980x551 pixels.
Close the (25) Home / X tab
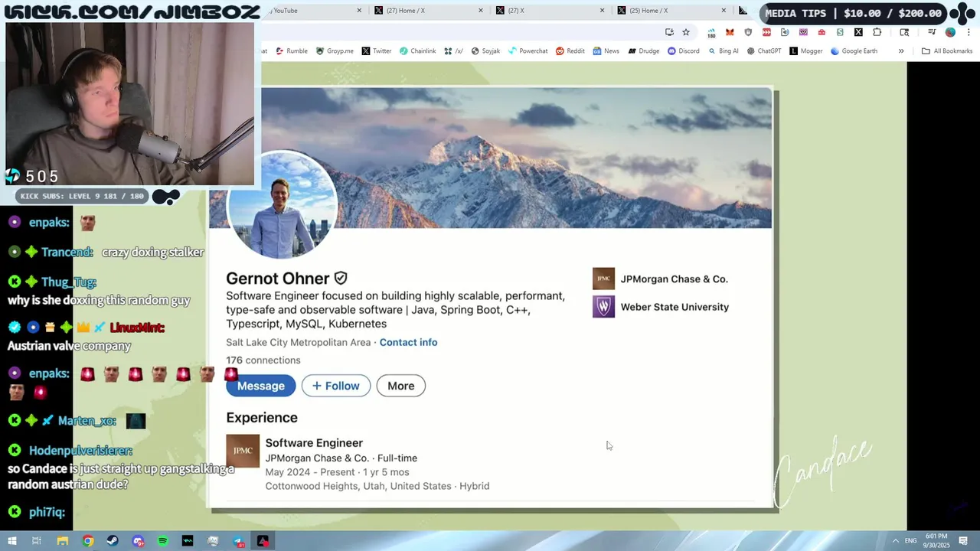pyautogui.click(x=724, y=11)
